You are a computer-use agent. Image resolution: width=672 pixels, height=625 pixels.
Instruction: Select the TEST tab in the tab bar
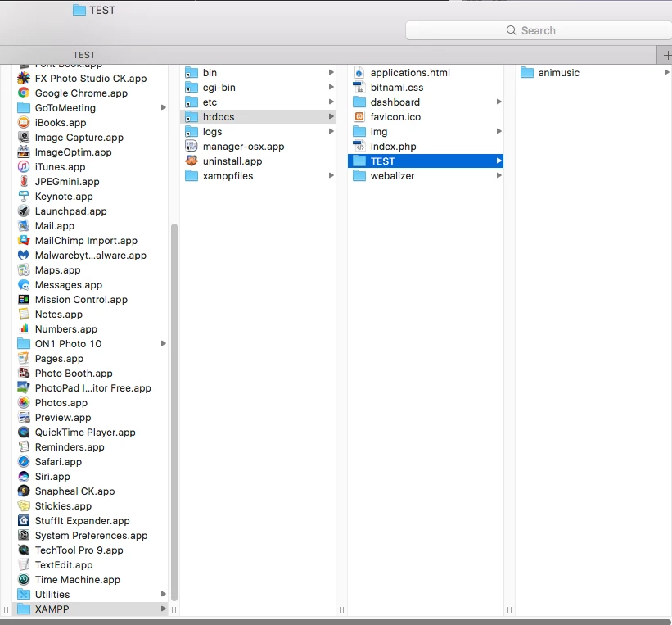coord(84,55)
